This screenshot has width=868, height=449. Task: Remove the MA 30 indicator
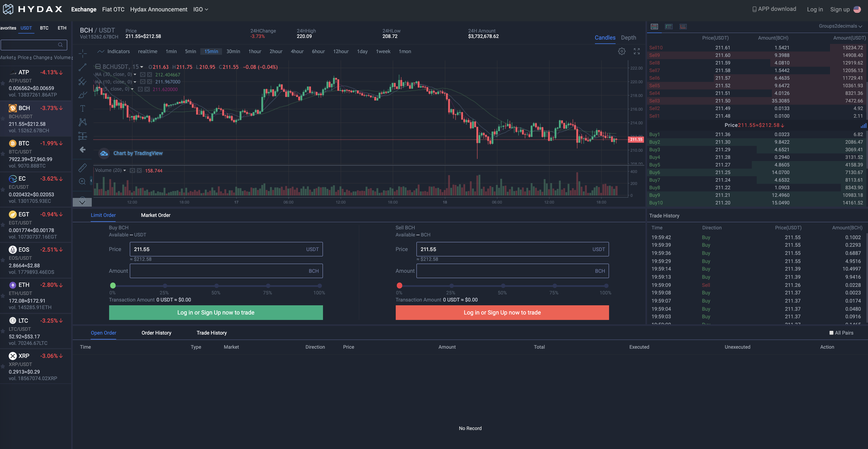point(149,74)
